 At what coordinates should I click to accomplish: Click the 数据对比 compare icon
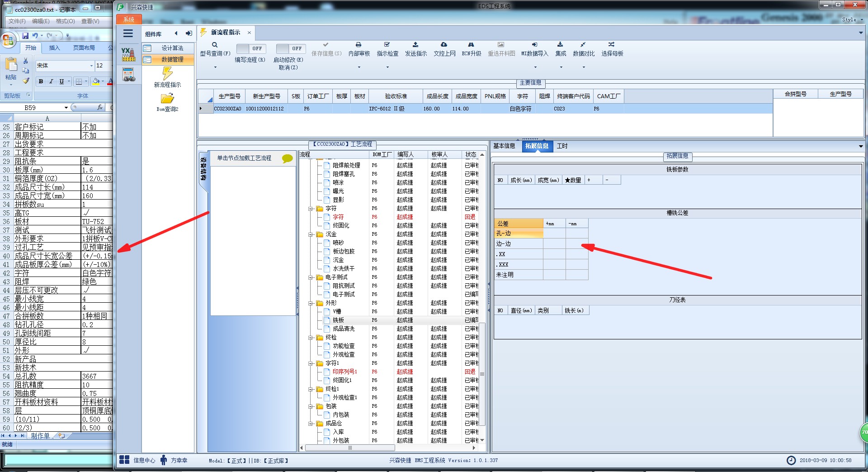click(x=583, y=45)
